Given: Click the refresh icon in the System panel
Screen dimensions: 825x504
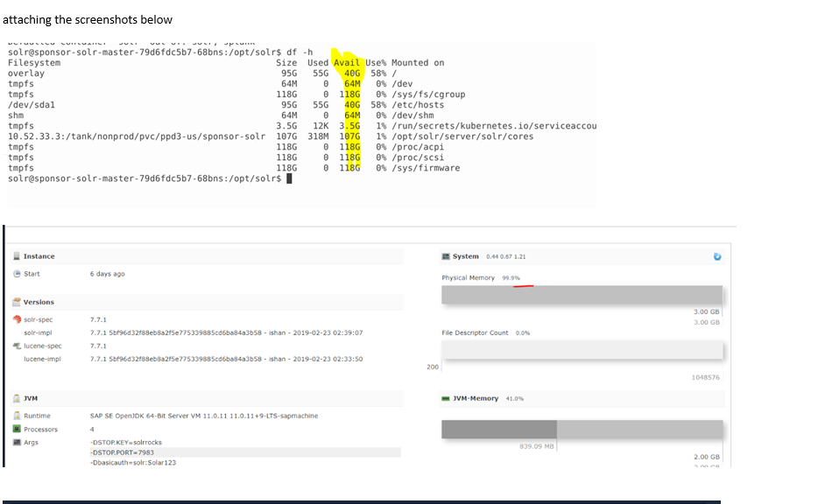Looking at the screenshot, I should point(716,256).
